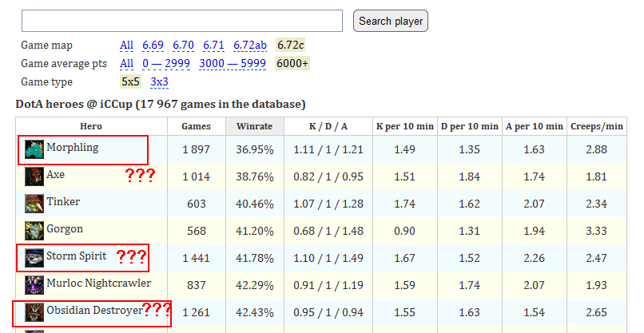
Task: Click Tinker's winrate 40.46%
Action: coord(255,204)
